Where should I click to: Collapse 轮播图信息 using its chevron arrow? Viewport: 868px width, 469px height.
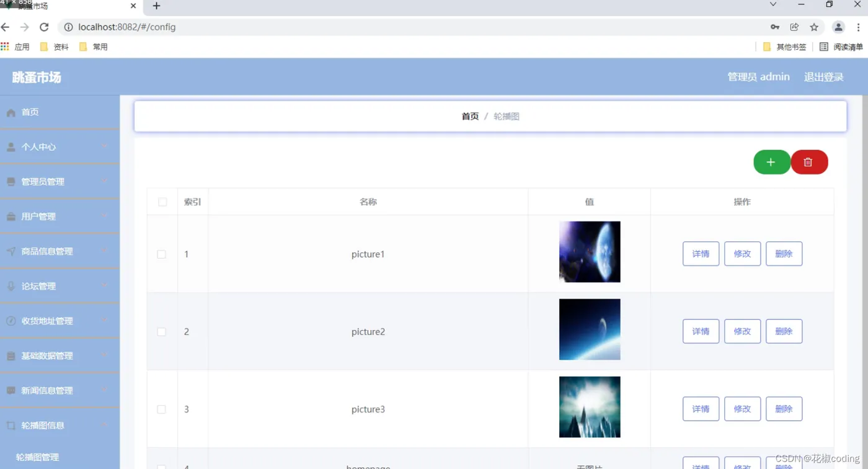[x=104, y=425]
